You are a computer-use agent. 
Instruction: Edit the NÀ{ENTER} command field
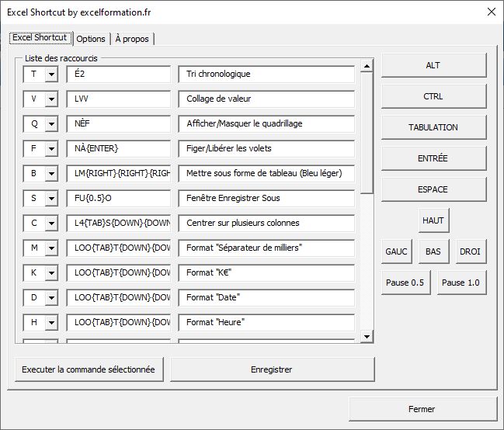coord(119,149)
